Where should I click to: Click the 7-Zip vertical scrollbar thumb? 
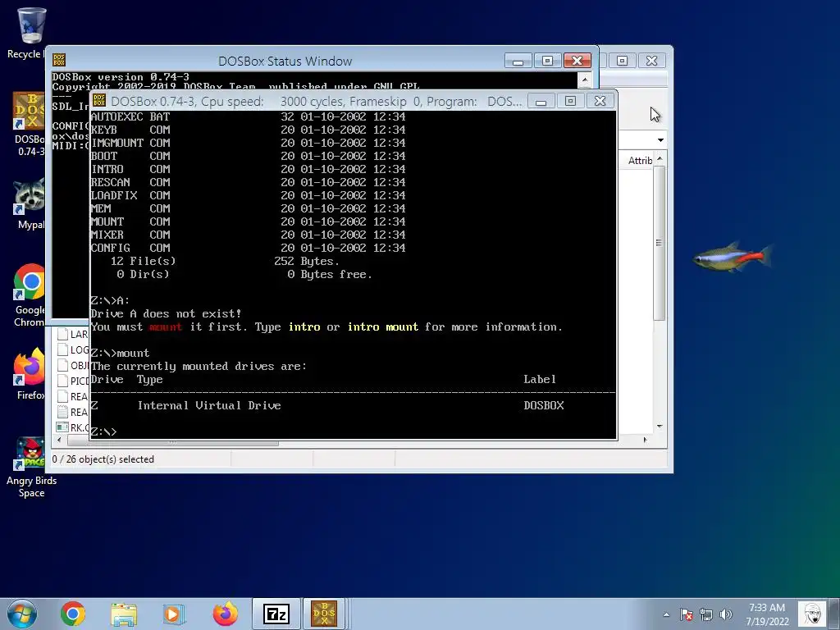(x=660, y=243)
